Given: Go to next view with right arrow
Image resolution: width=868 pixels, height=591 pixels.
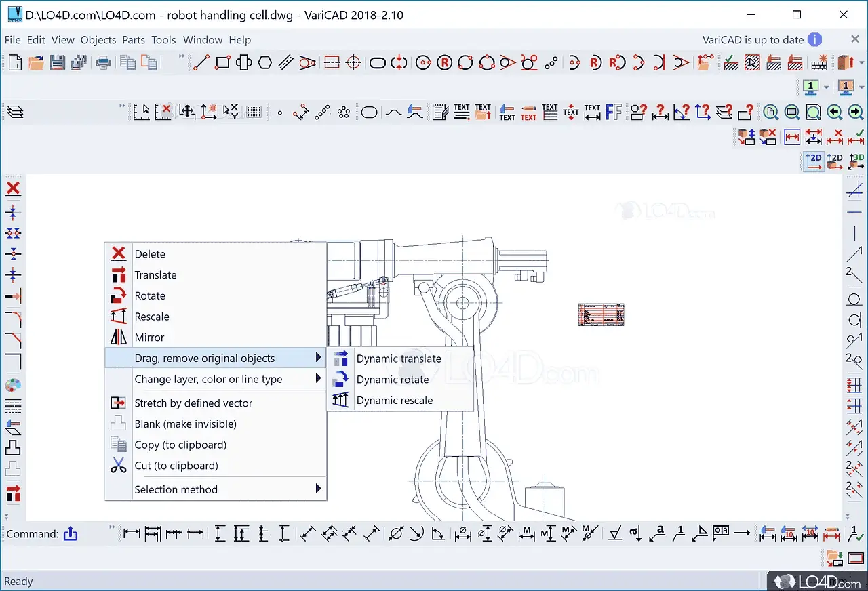Looking at the screenshot, I should pyautogui.click(x=855, y=112).
